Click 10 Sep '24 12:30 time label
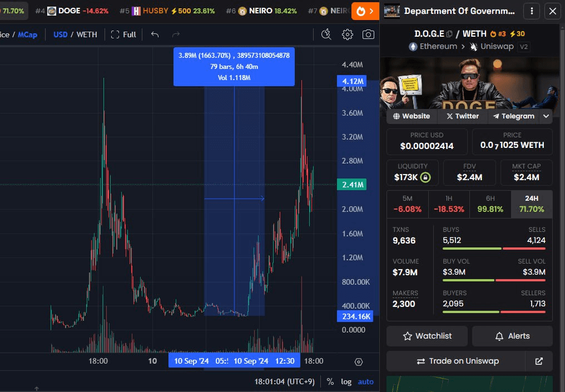 tap(264, 361)
